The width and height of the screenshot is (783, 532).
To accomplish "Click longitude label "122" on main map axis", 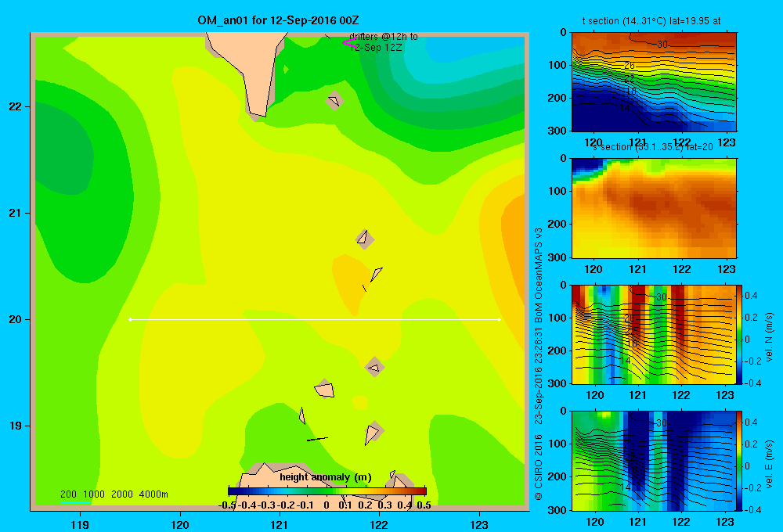I will 379,524.
